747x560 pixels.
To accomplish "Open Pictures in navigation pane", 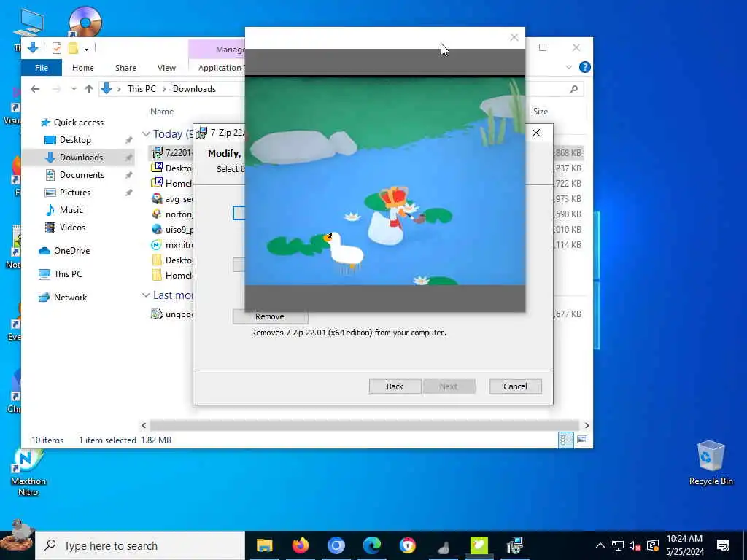I will (75, 192).
